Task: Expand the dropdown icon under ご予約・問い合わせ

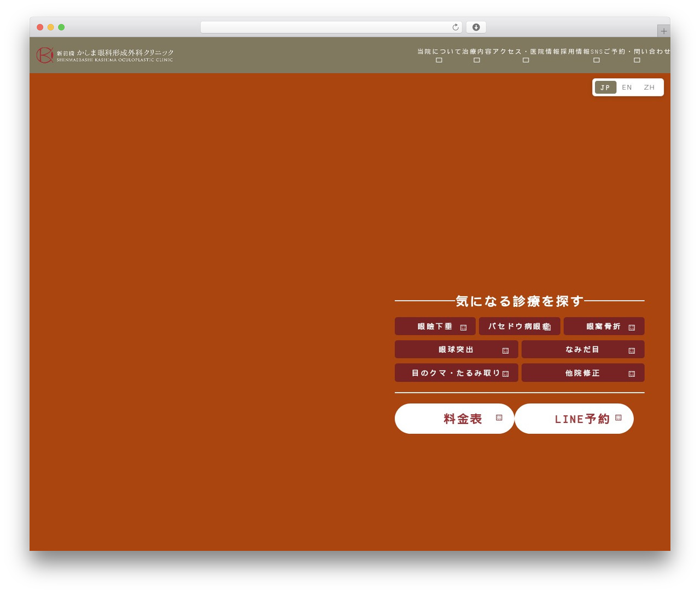Action: tap(637, 60)
